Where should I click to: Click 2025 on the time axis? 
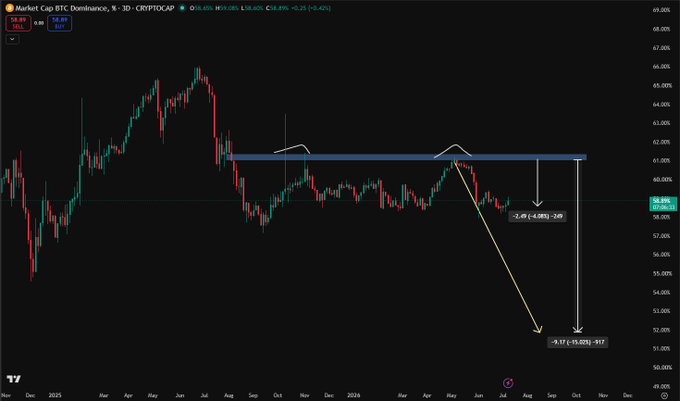pyautogui.click(x=55, y=395)
